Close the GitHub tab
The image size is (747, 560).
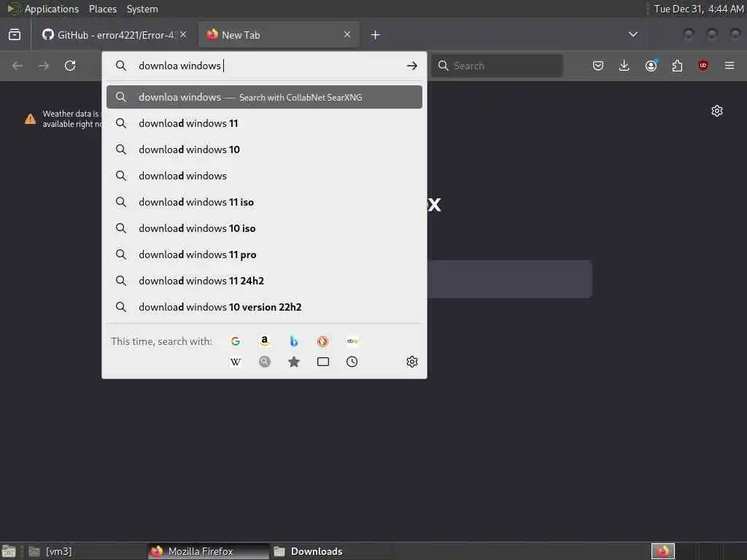(x=183, y=34)
